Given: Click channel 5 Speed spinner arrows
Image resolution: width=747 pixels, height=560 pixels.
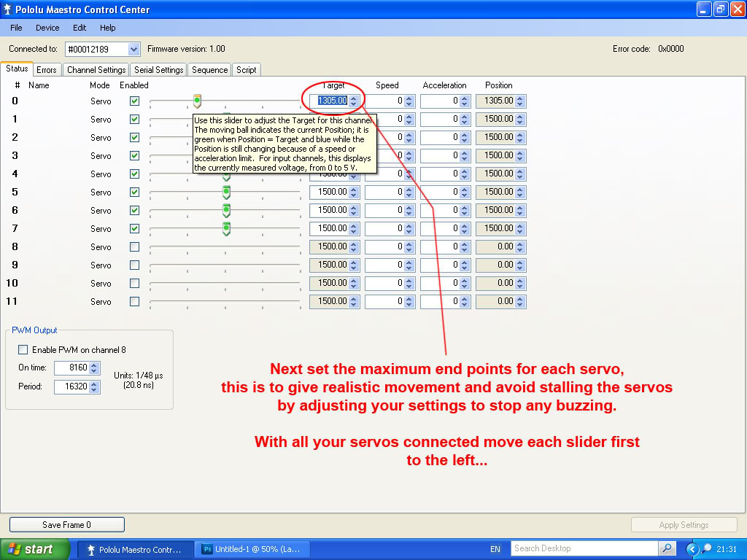Looking at the screenshot, I should [x=409, y=192].
